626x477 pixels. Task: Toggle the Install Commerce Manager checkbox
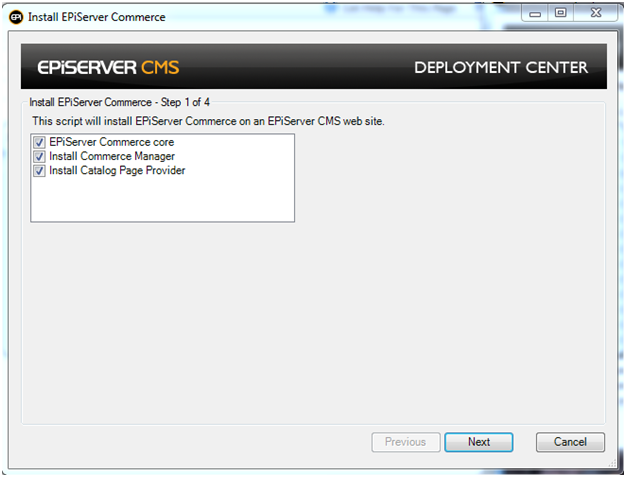[x=40, y=157]
